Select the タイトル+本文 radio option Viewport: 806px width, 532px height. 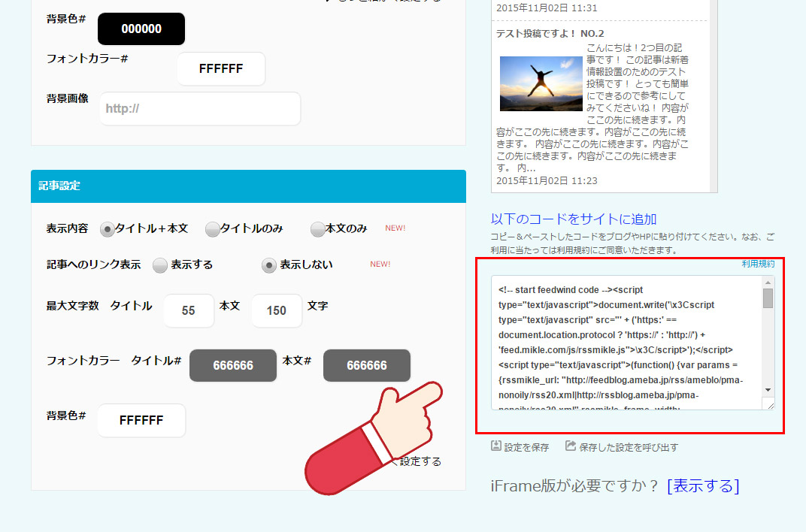[x=107, y=229]
